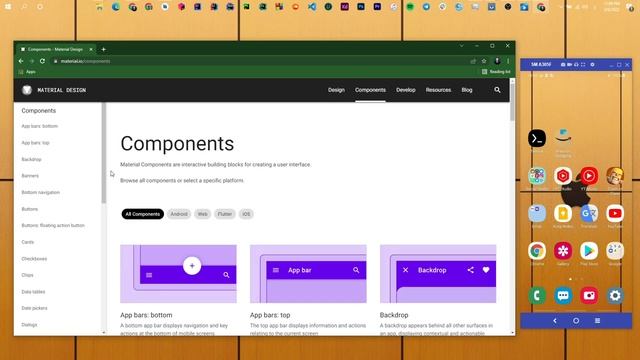The width and height of the screenshot is (640, 360).
Task: Open Buttons in the sidebar
Action: pos(30,209)
